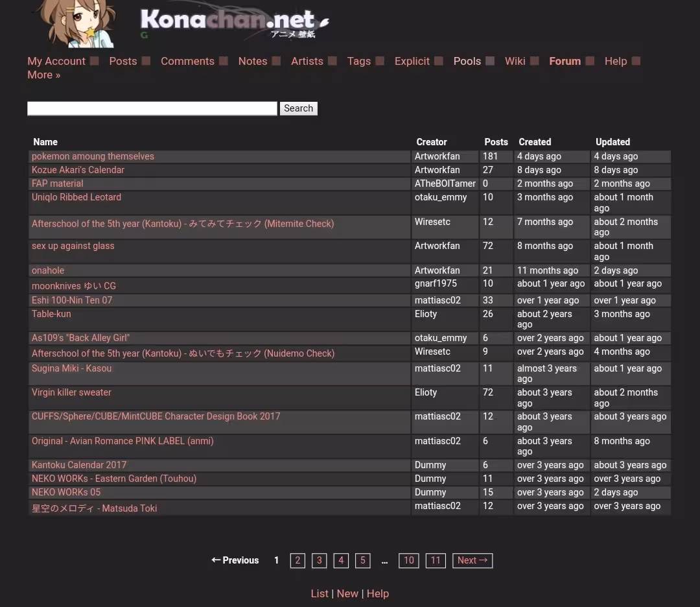The image size is (700, 607).
Task: Open pool 'Kozue Akari's Calendar'
Action: tap(78, 170)
